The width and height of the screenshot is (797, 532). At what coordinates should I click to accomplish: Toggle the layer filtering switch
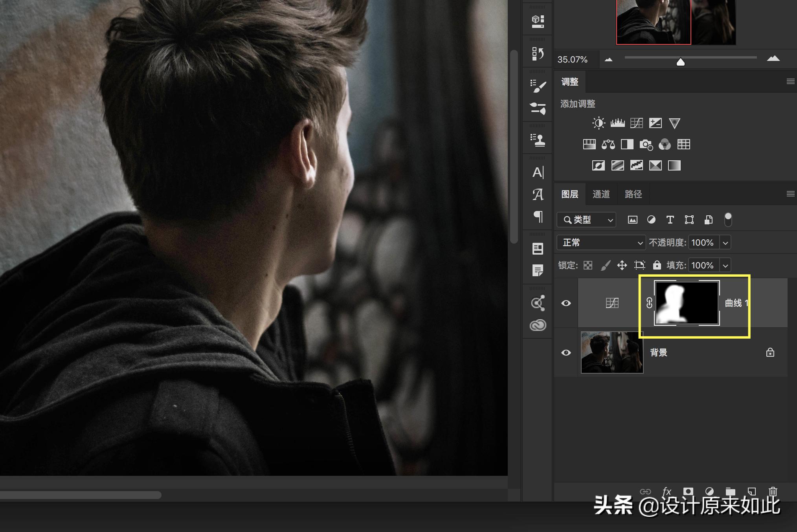728,219
